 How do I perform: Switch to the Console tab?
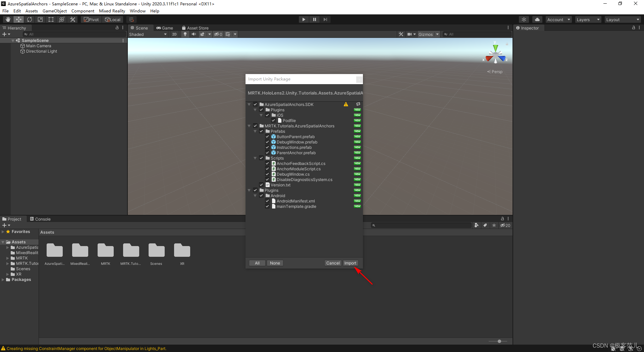coord(40,219)
